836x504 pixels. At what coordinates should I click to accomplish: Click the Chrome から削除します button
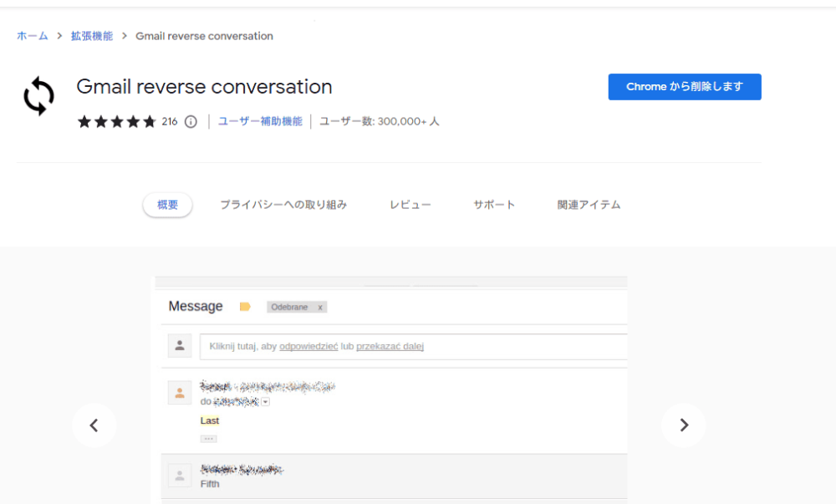tap(685, 87)
